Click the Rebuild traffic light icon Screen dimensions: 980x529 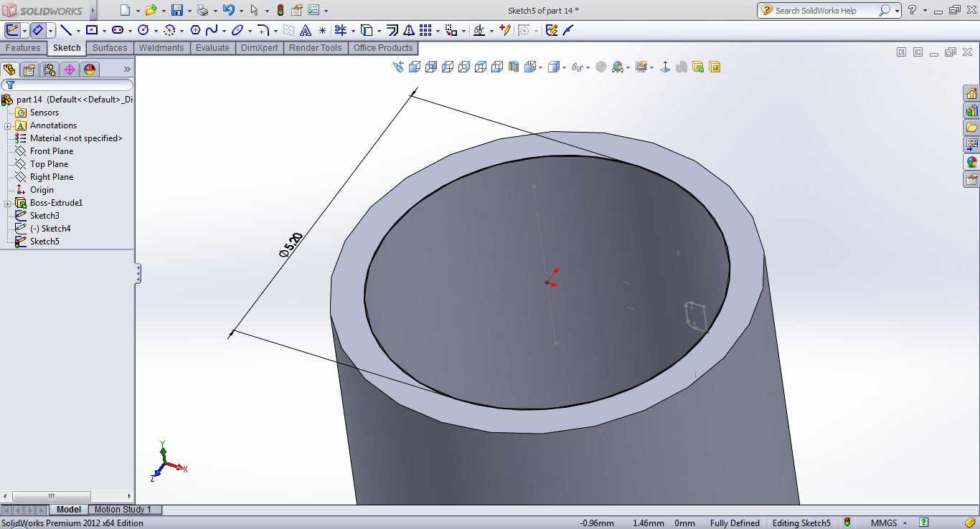point(280,10)
